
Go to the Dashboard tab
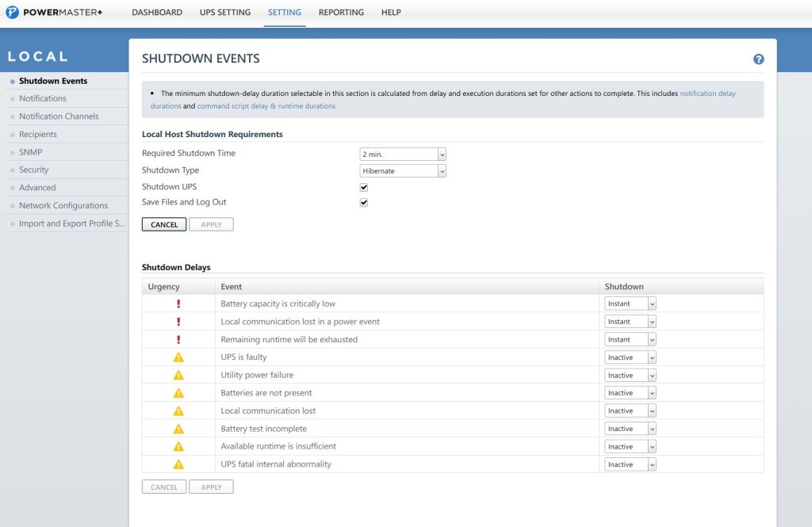point(157,13)
